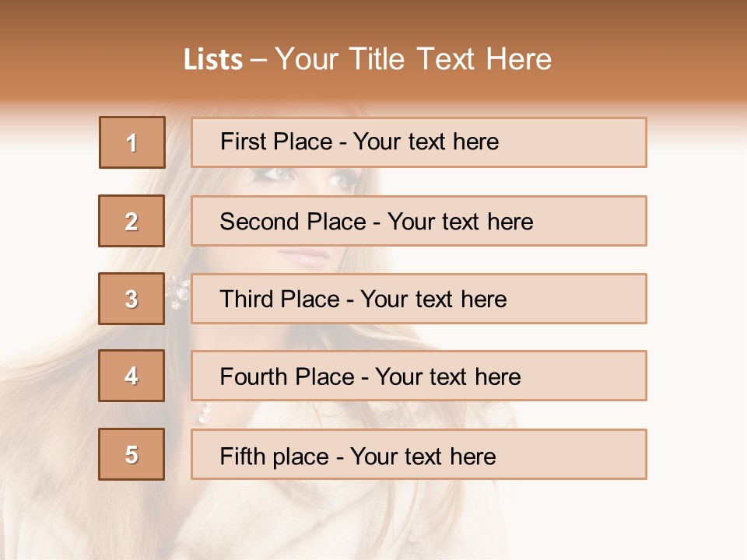The width and height of the screenshot is (747, 560).
Task: Click the bold word Lists in title
Action: [213, 60]
